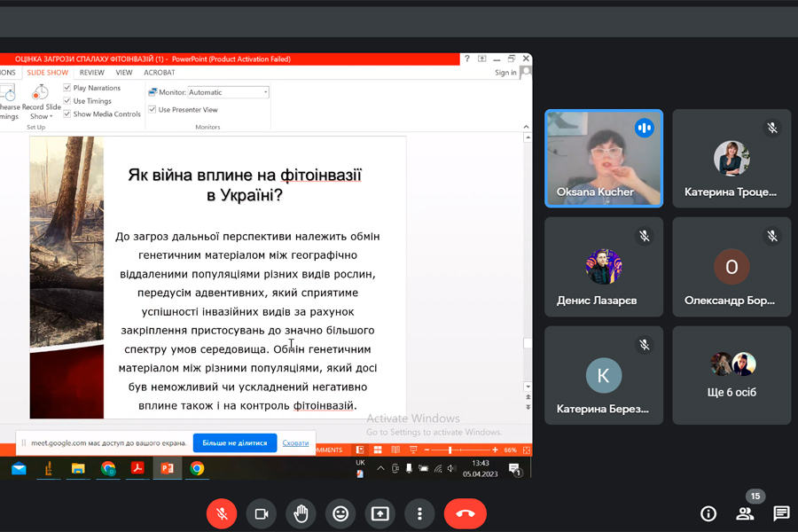Switch to the SLIDE SHOW ribbon tab
Screen dimensions: 798x532
point(47,73)
